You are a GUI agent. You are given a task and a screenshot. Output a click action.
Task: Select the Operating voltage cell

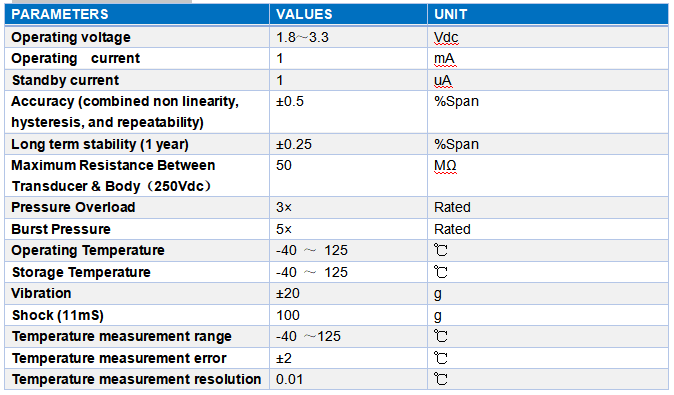137,37
